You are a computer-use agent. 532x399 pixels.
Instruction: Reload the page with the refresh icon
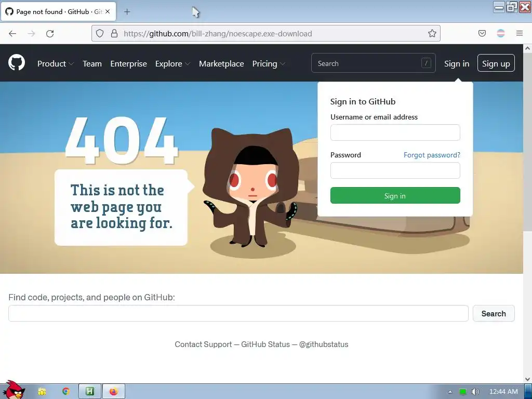coord(50,34)
